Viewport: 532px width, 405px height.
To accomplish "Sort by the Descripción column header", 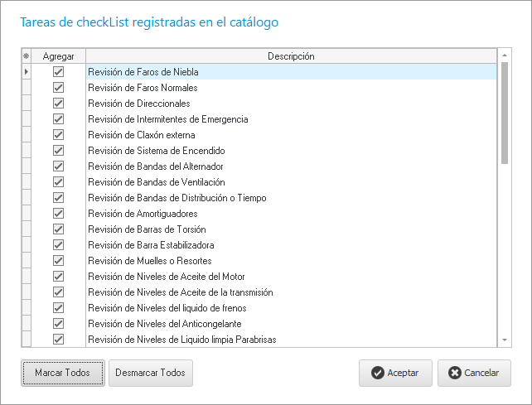I will 290,56.
